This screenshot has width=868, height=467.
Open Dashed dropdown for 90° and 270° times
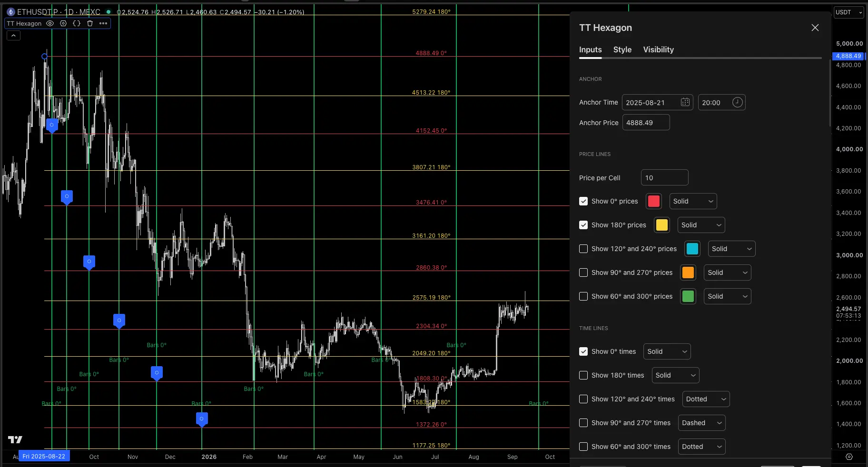pyautogui.click(x=701, y=423)
